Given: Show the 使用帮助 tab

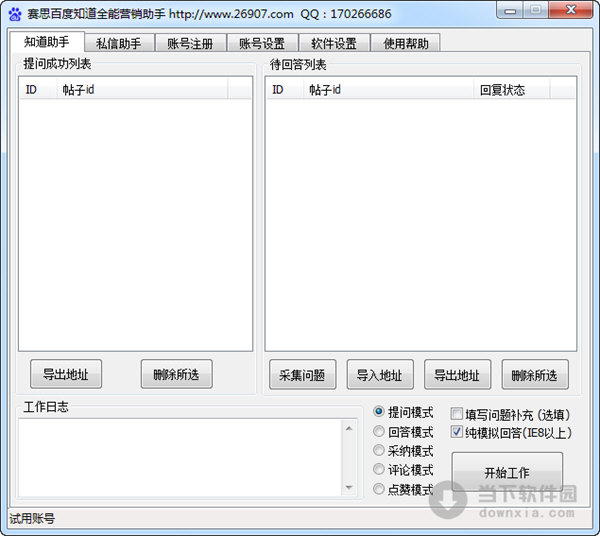Looking at the screenshot, I should coord(406,43).
